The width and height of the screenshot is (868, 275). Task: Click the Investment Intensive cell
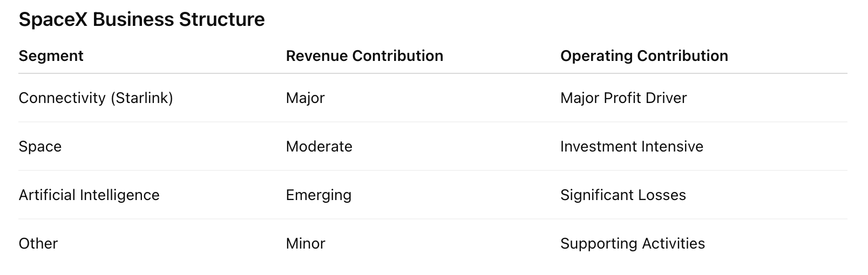632,147
